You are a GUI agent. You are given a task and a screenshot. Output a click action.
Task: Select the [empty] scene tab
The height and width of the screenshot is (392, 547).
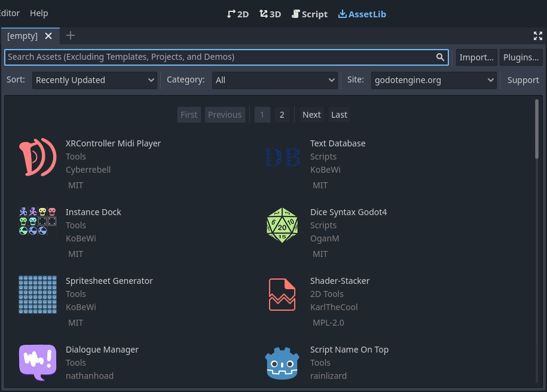click(x=23, y=36)
